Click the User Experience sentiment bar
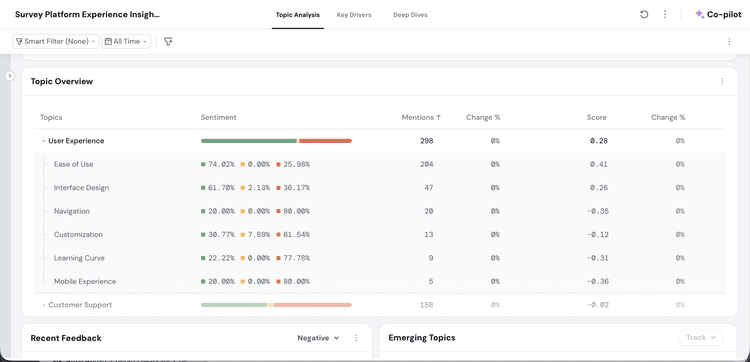The image size is (750, 362). coord(276,141)
